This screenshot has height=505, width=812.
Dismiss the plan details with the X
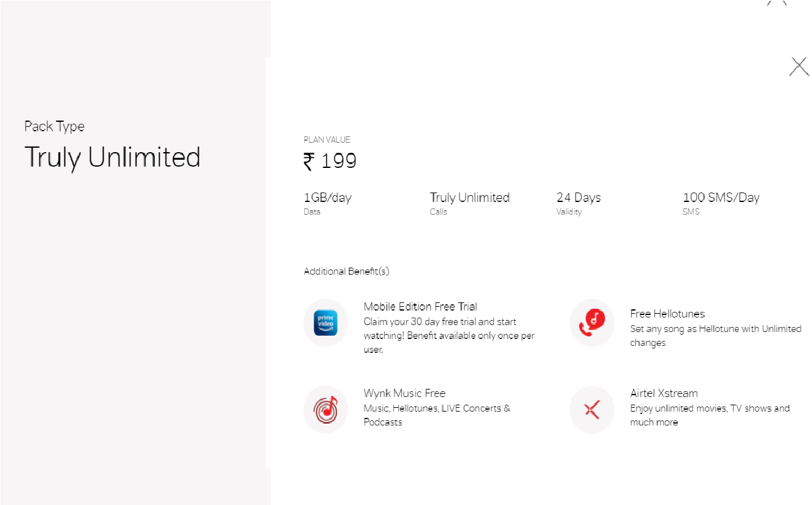coord(799,66)
